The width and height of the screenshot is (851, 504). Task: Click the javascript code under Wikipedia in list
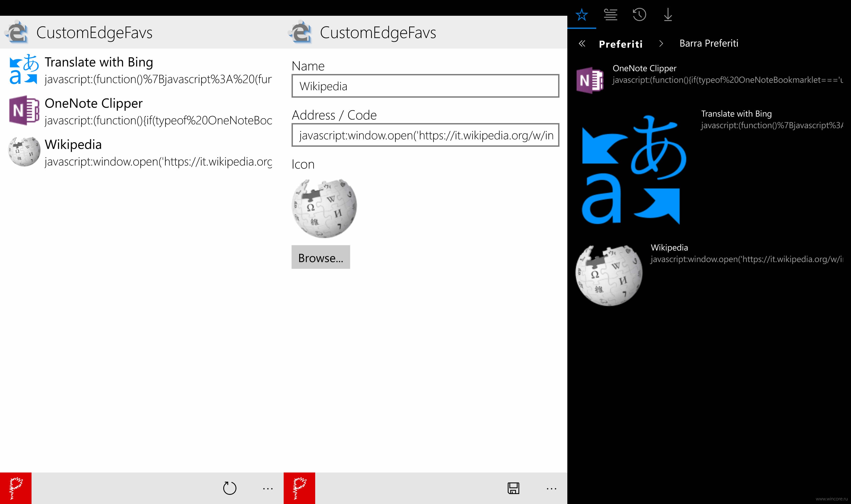(158, 161)
